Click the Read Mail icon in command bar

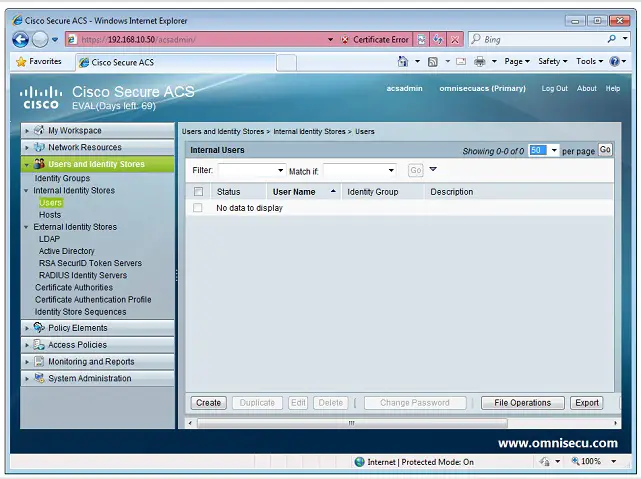point(461,62)
